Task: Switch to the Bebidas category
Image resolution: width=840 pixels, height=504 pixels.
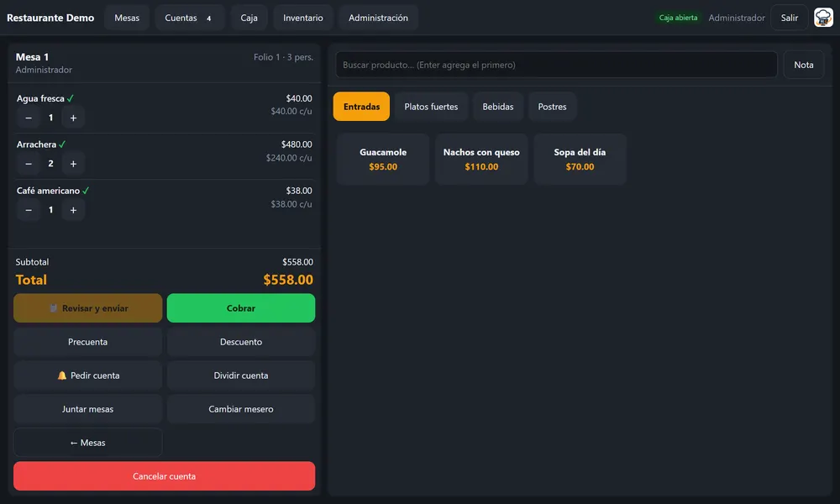Action: (x=497, y=107)
